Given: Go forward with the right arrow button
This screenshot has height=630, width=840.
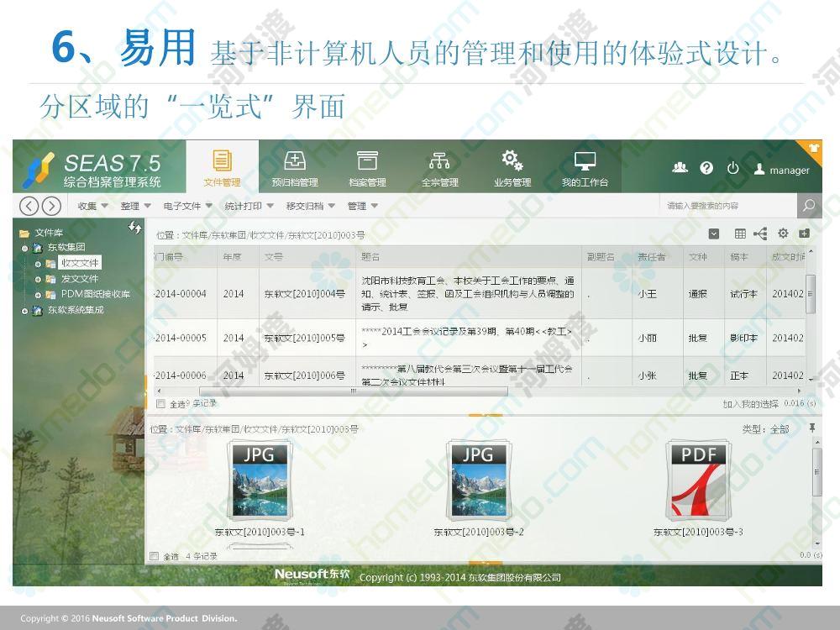Looking at the screenshot, I should click(51, 206).
